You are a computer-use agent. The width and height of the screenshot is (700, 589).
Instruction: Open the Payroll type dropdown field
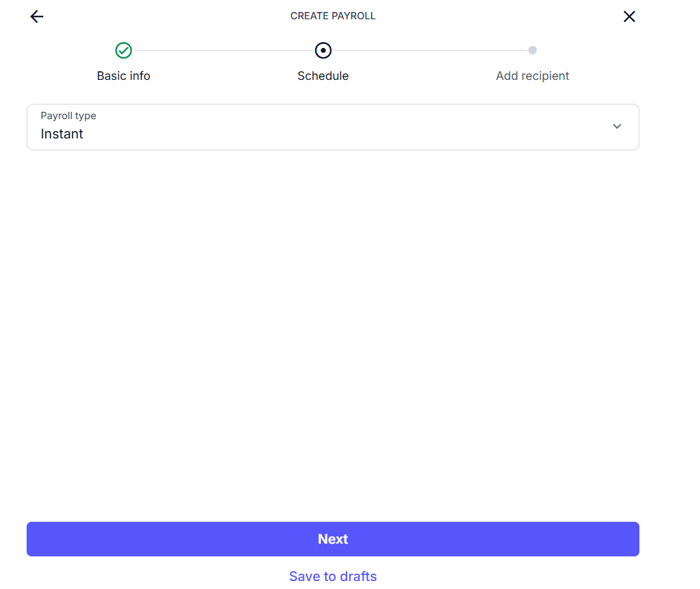[x=333, y=127]
